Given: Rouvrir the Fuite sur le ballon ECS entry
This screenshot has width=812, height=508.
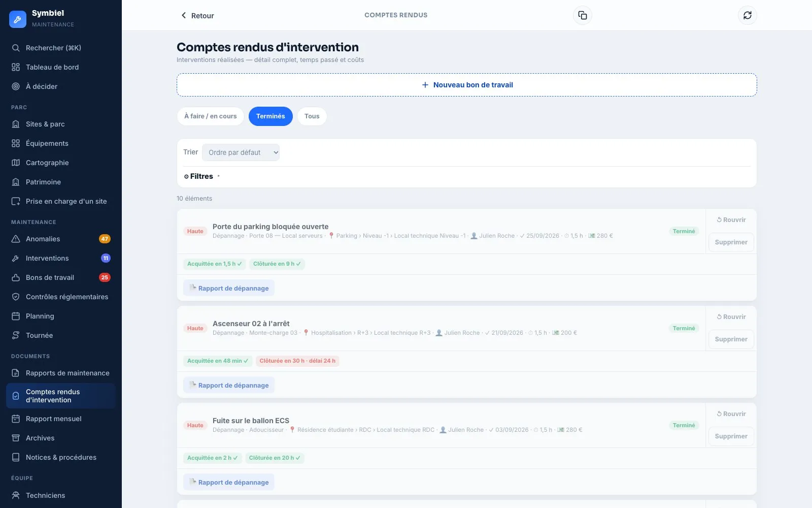Looking at the screenshot, I should [731, 414].
